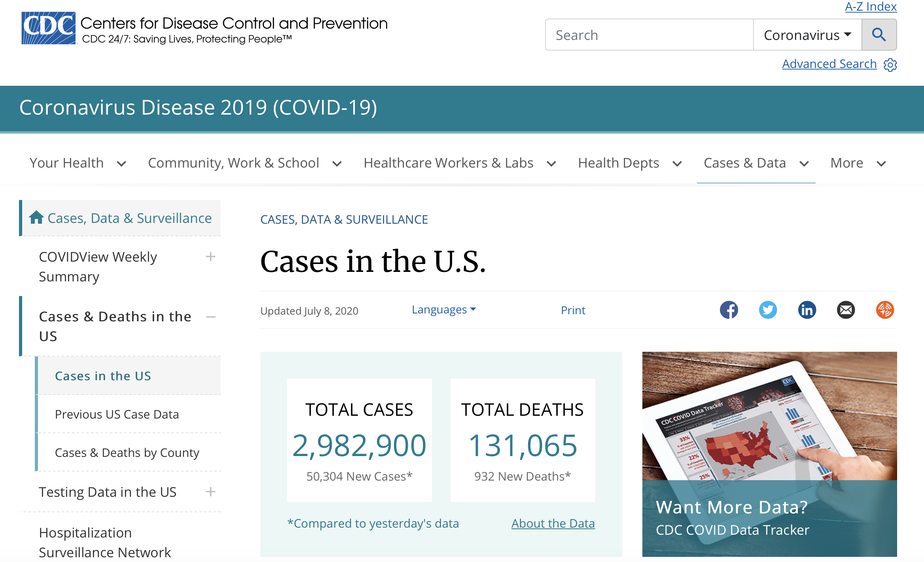Share page on Twitter

click(x=768, y=310)
